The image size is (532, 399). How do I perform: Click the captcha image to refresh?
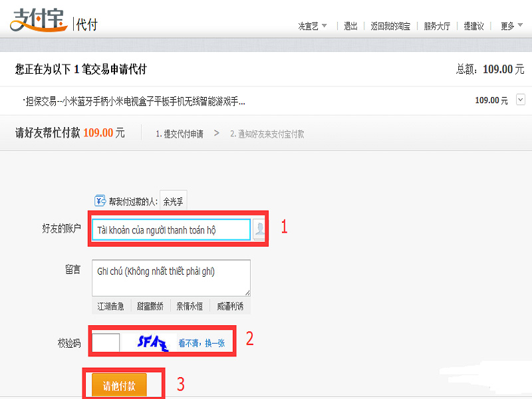pos(152,342)
